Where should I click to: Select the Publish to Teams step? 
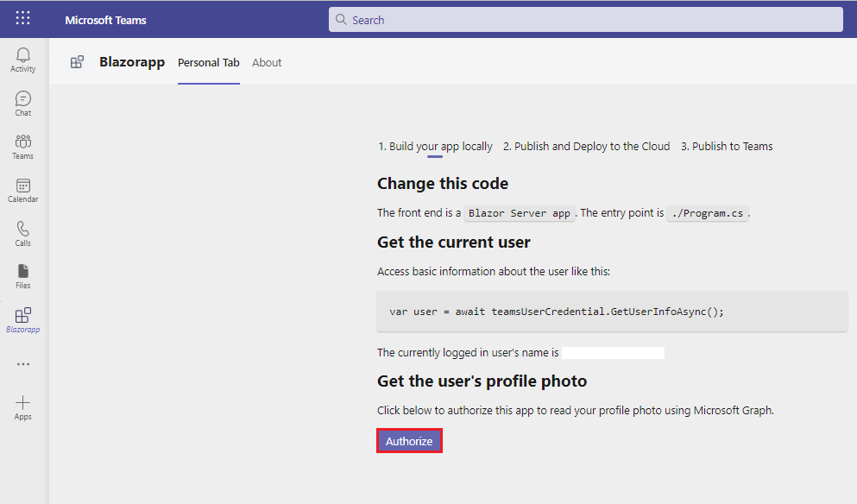click(727, 147)
